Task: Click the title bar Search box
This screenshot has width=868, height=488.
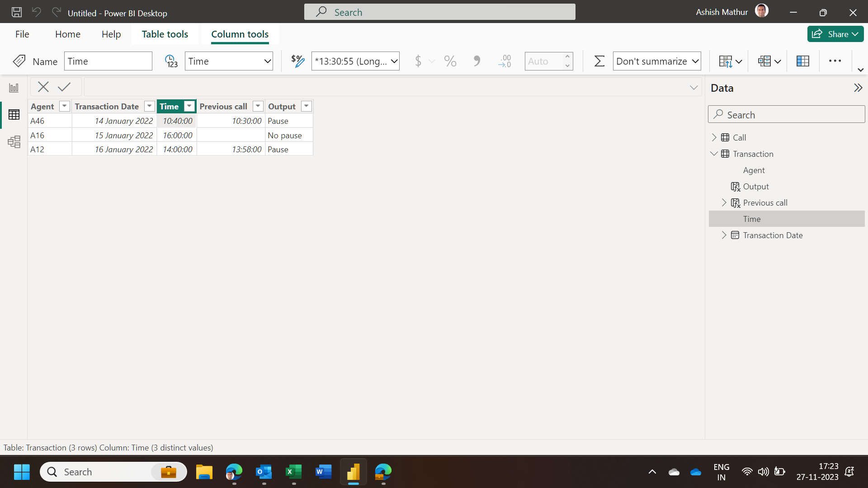Action: click(x=439, y=12)
